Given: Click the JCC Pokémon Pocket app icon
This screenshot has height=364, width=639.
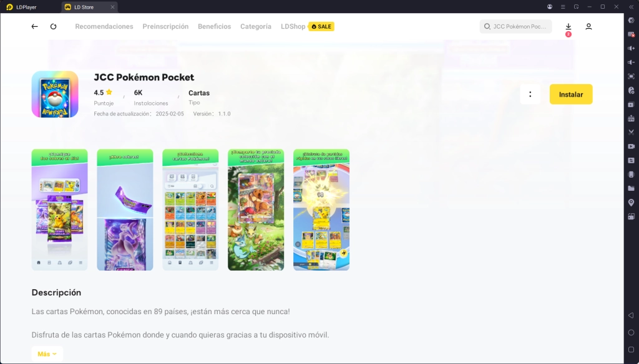Looking at the screenshot, I should (55, 95).
